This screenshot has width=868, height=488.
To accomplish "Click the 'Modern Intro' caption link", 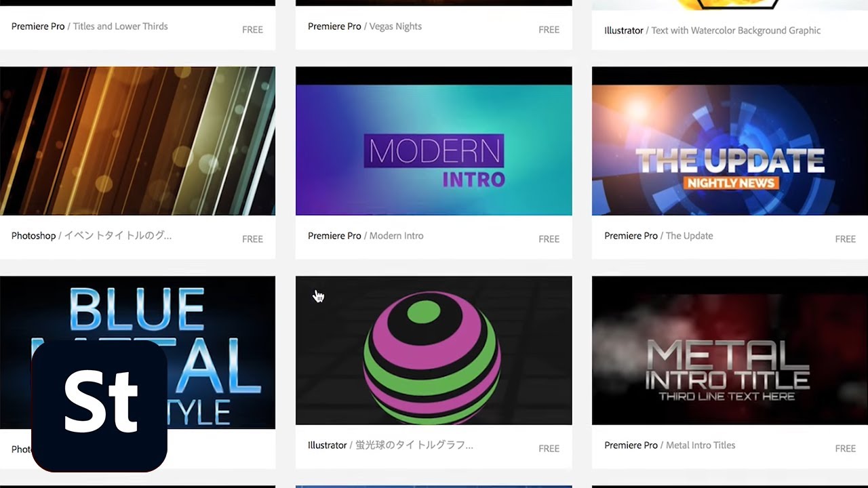I will 396,236.
